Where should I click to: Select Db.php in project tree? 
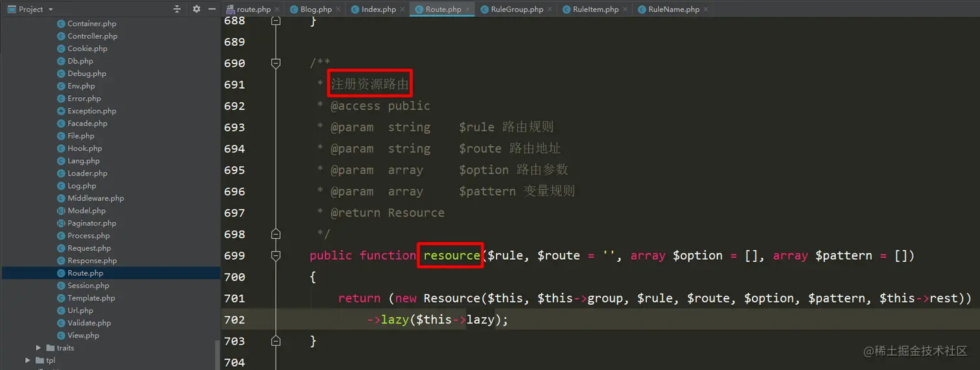pyautogui.click(x=80, y=61)
